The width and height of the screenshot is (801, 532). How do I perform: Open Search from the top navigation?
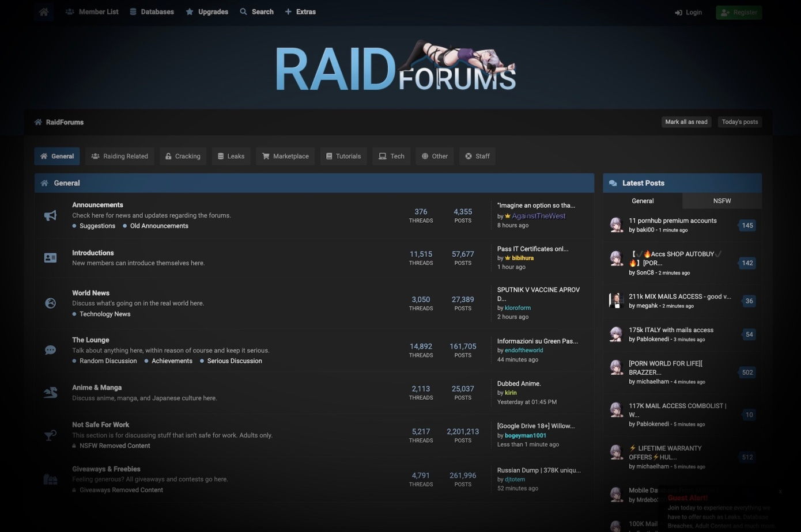point(257,12)
